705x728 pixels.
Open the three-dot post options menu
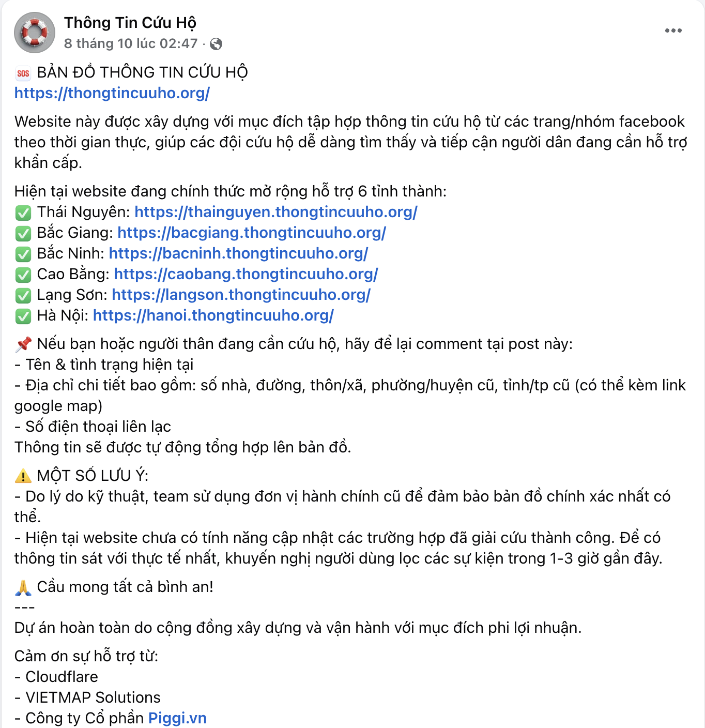[673, 31]
